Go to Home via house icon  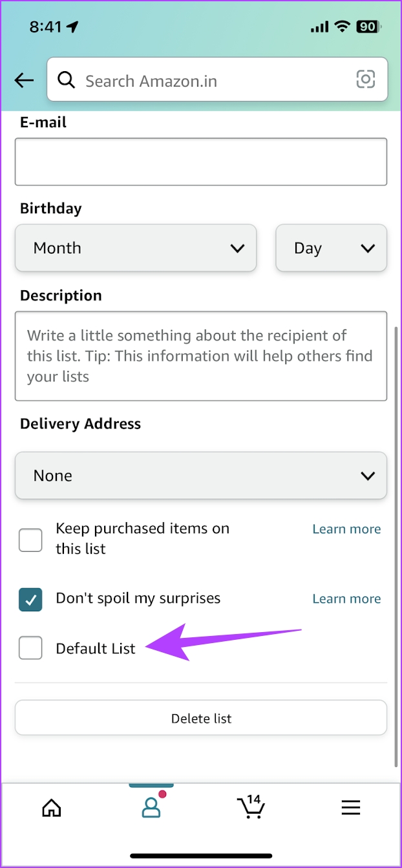(x=51, y=807)
